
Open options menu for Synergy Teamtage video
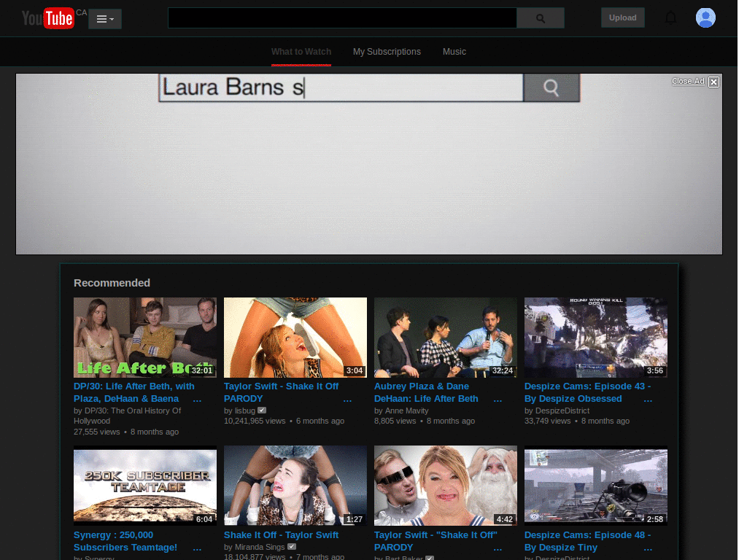tap(197, 548)
